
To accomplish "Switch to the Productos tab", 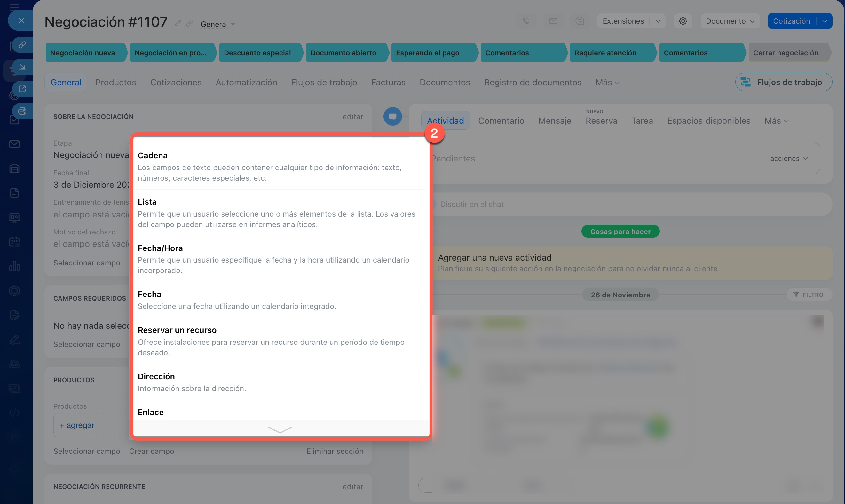I will (115, 82).
